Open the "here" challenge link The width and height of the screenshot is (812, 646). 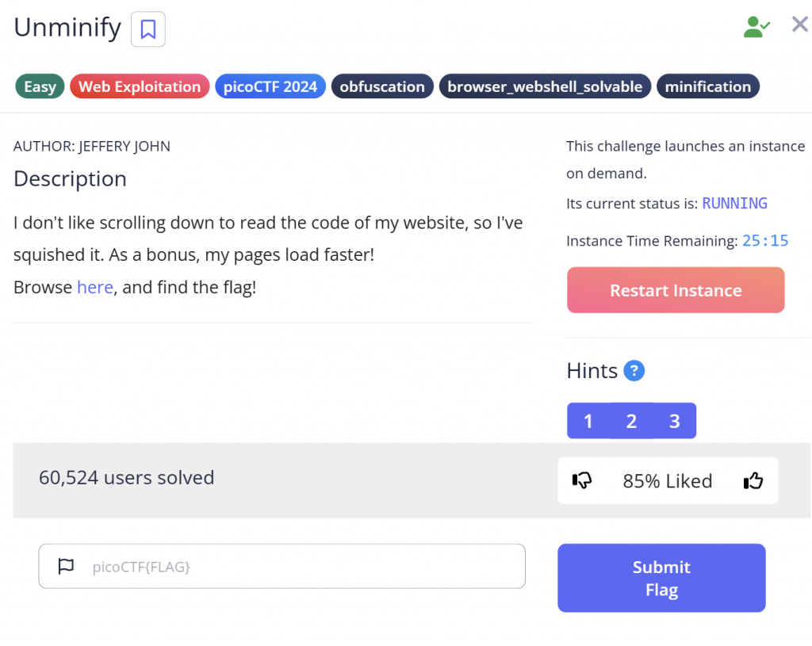pos(95,287)
